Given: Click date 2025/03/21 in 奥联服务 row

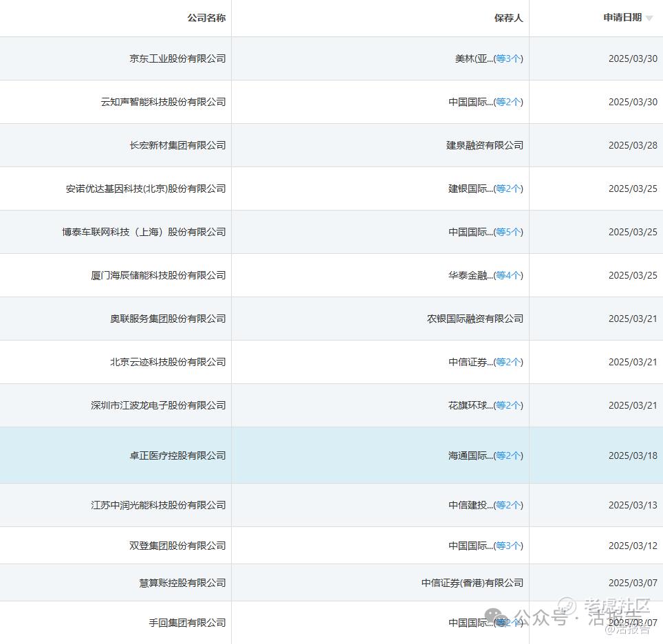Looking at the screenshot, I should click(633, 319).
